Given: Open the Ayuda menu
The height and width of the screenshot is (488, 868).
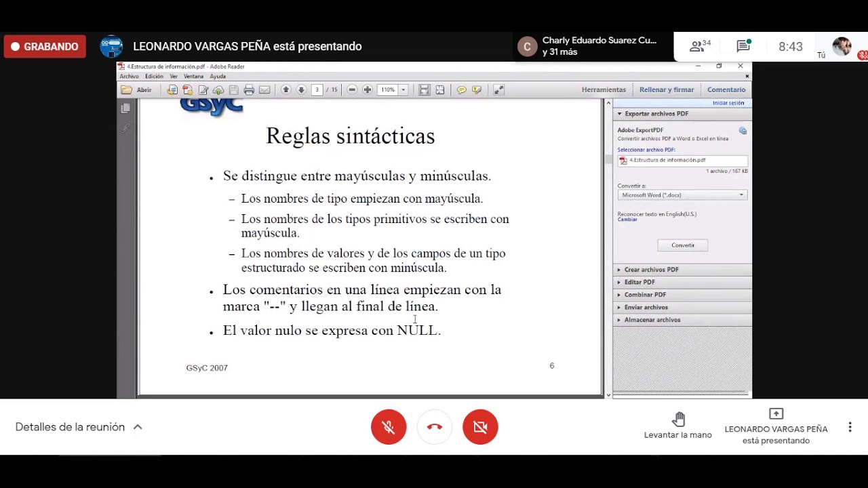Looking at the screenshot, I should point(218,77).
